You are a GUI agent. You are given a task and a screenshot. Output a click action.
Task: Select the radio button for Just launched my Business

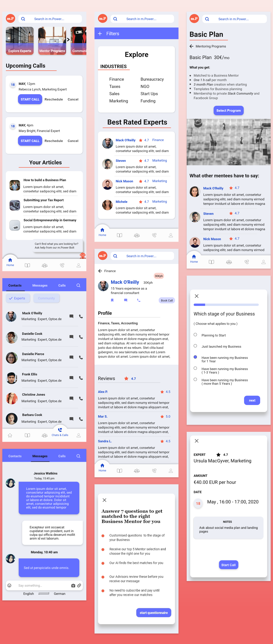click(195, 346)
